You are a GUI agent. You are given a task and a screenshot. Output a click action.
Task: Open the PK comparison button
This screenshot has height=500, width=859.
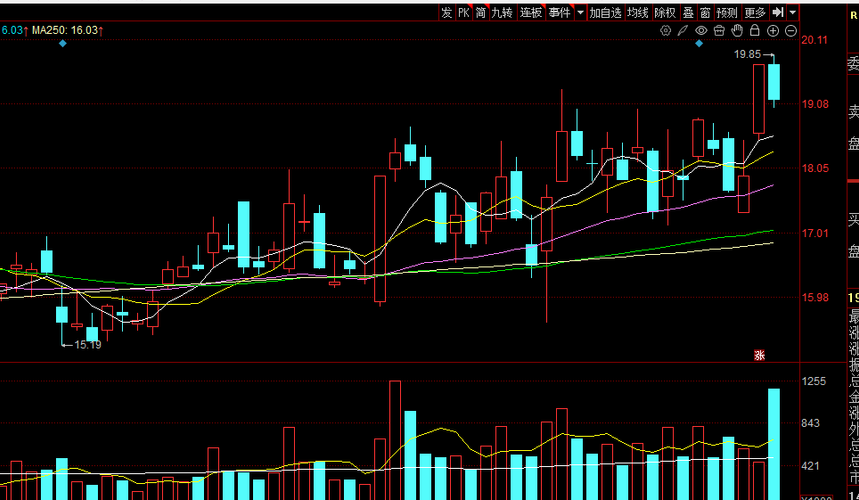click(x=464, y=13)
